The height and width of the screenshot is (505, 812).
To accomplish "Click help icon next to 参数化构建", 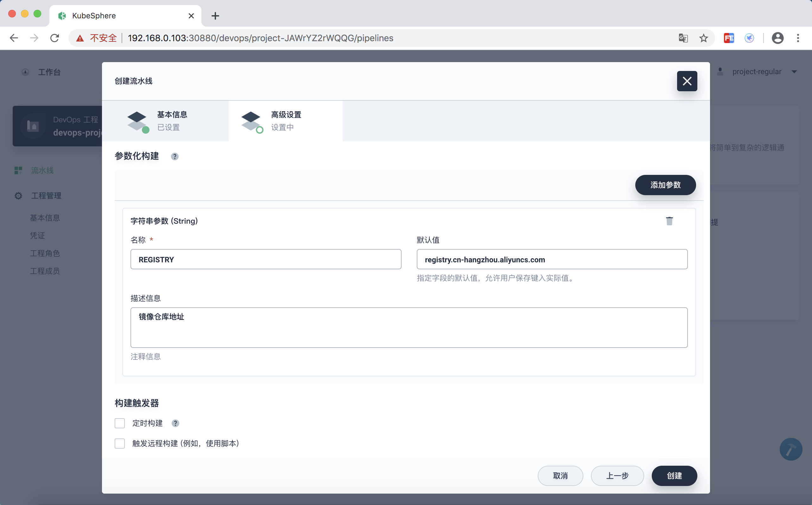I will tap(174, 156).
